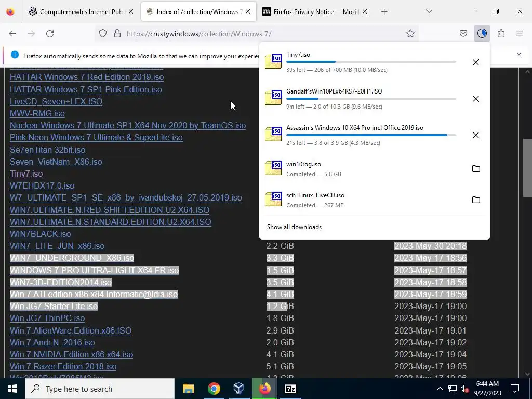The height and width of the screenshot is (399, 532).
Task: Click the Tiny7.iso download progress bar
Action: click(371, 62)
